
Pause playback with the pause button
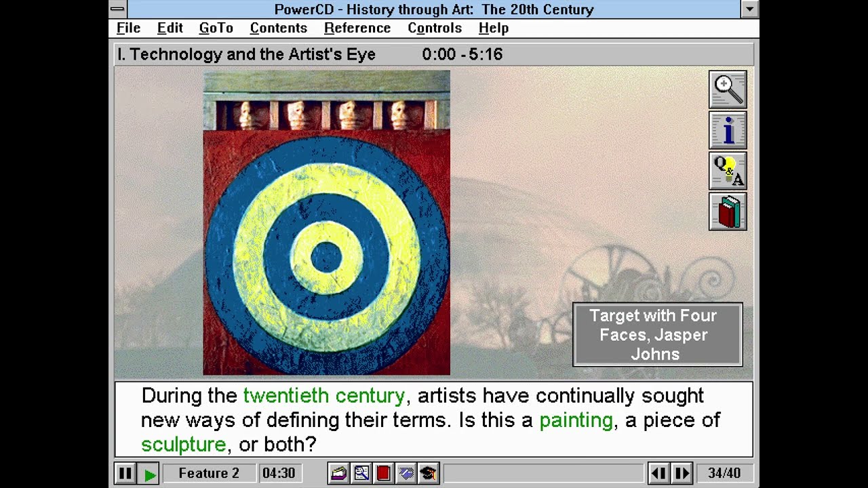125,473
